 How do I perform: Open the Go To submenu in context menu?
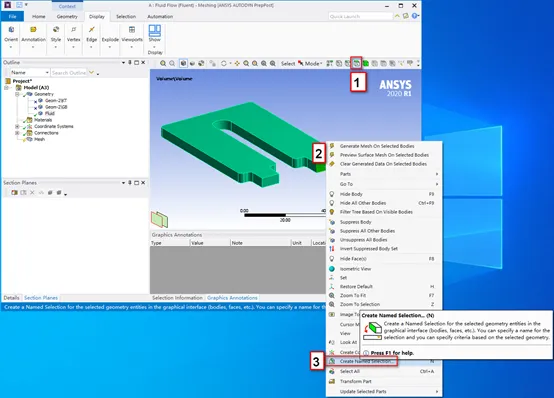(x=384, y=184)
